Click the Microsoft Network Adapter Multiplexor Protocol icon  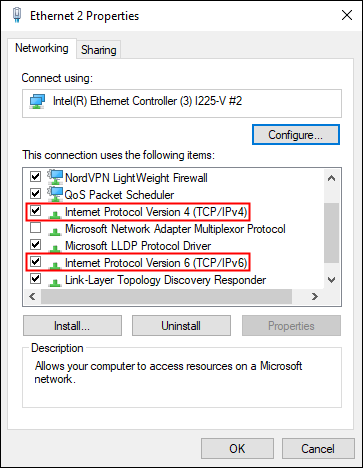pos(55,231)
